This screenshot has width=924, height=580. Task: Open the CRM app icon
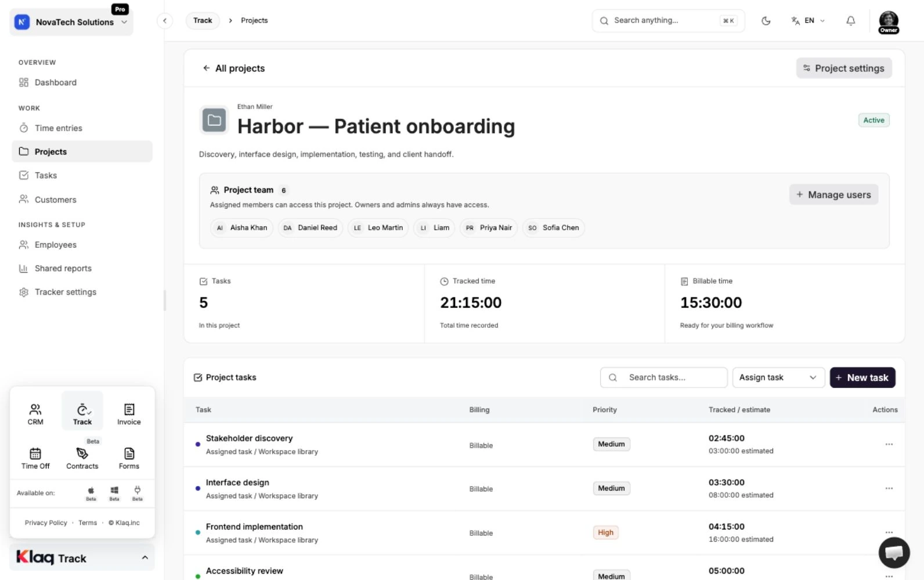pyautogui.click(x=35, y=414)
